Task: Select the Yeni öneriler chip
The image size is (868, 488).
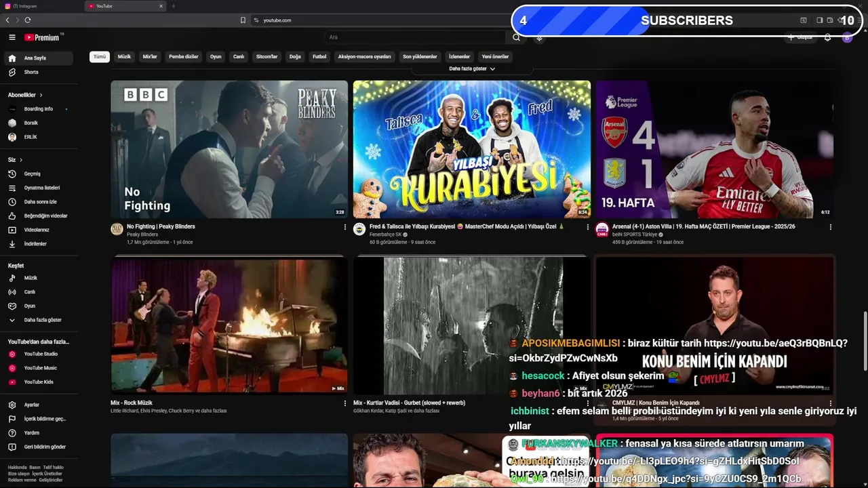Action: (495, 57)
